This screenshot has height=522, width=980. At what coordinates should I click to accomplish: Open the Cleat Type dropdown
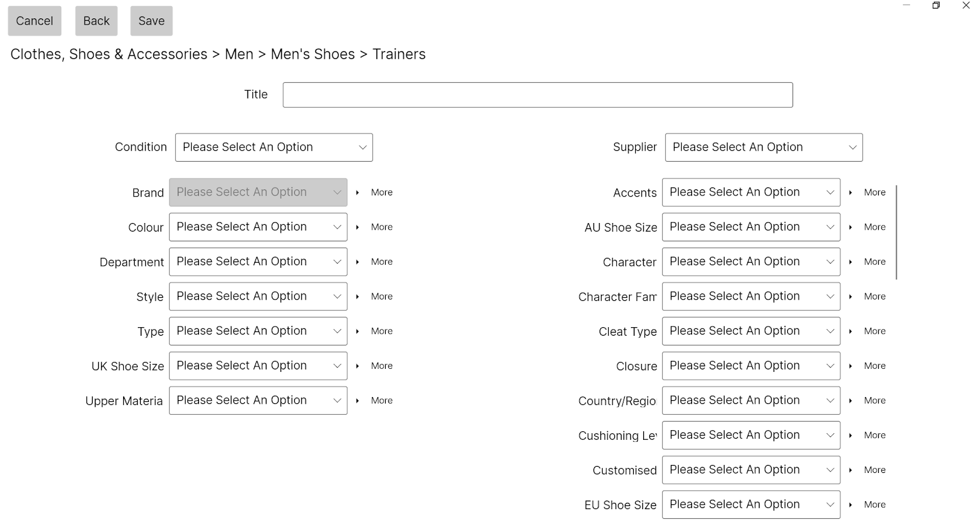(751, 331)
